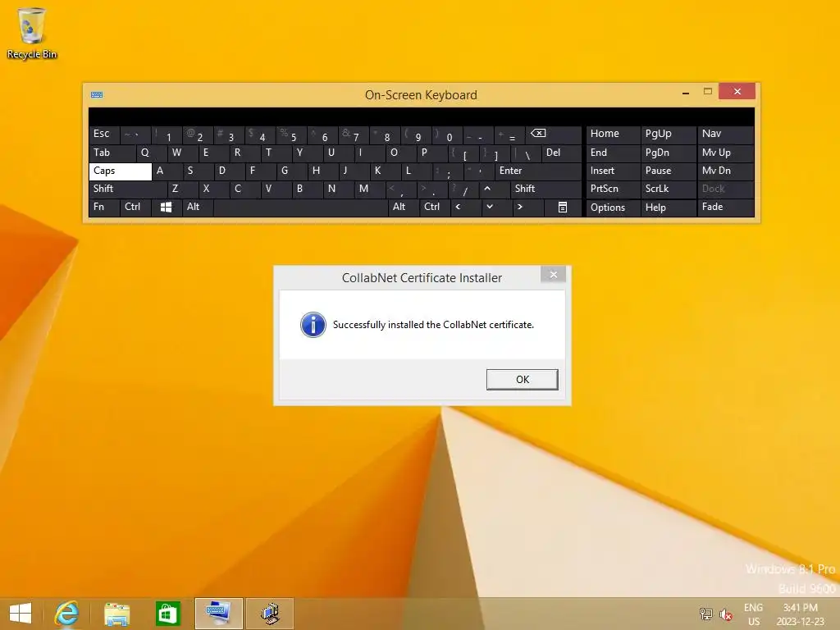Switch to the certificate installer taskbar button
Viewport: 840px width, 630px height.
pyautogui.click(x=270, y=614)
